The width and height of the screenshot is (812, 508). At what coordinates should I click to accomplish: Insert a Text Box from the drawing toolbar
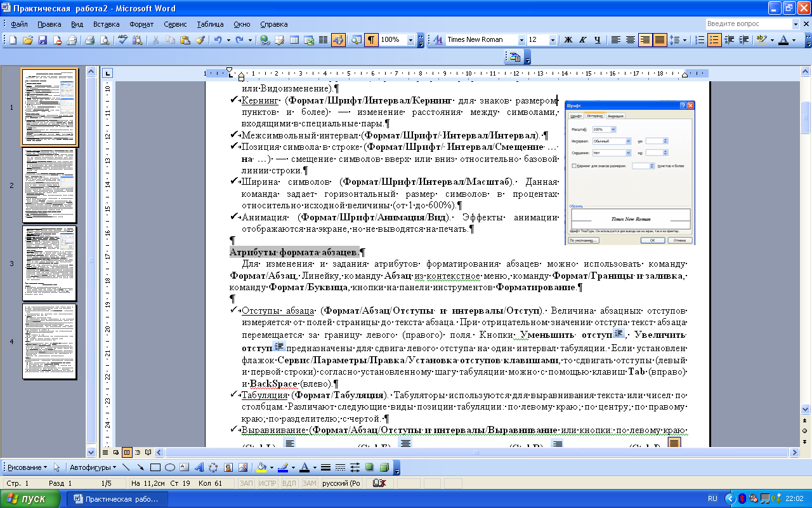185,467
